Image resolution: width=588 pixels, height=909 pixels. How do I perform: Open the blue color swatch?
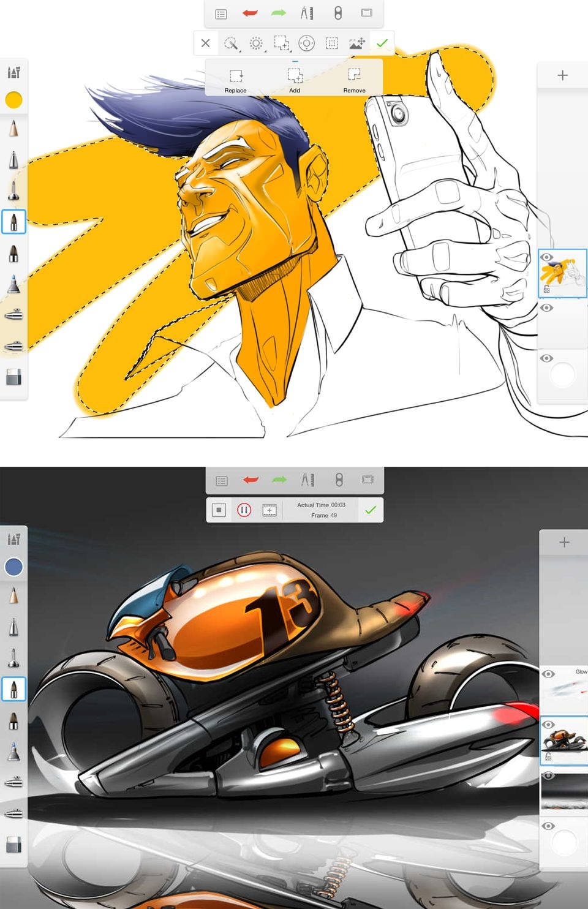[13, 567]
